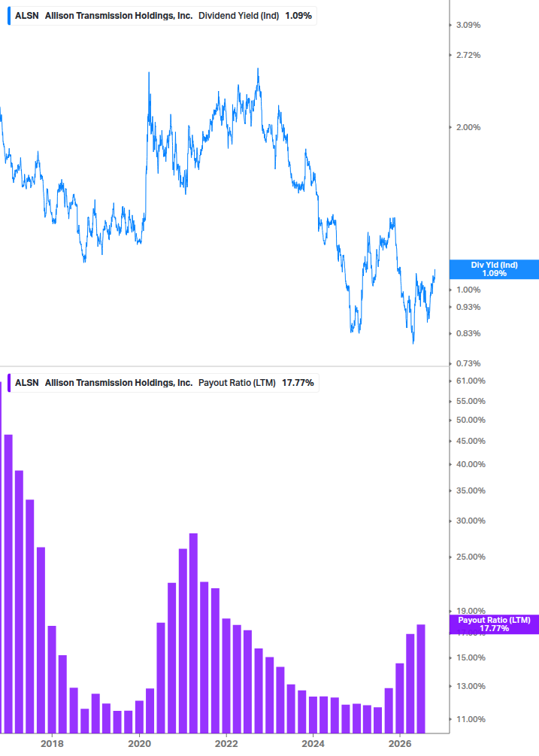This screenshot has height=756, width=539.
Task: Click the 13.00% payout axis label
Action: [x=471, y=686]
